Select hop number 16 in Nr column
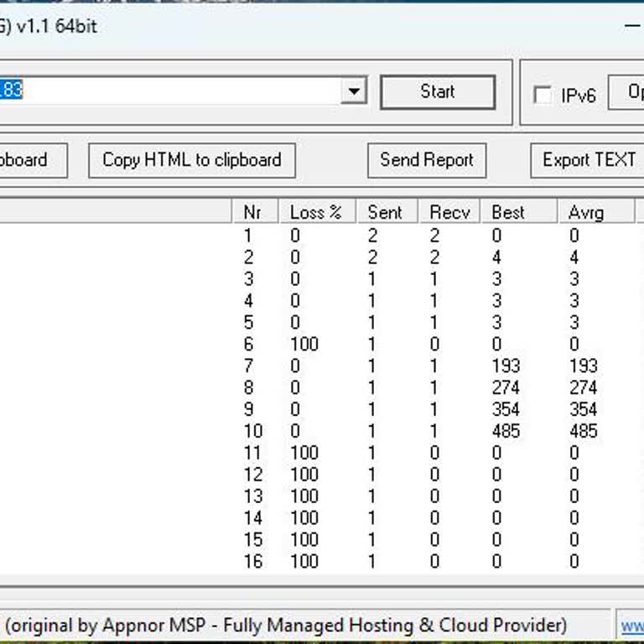Screen dimensions: 644x644 pos(253,562)
